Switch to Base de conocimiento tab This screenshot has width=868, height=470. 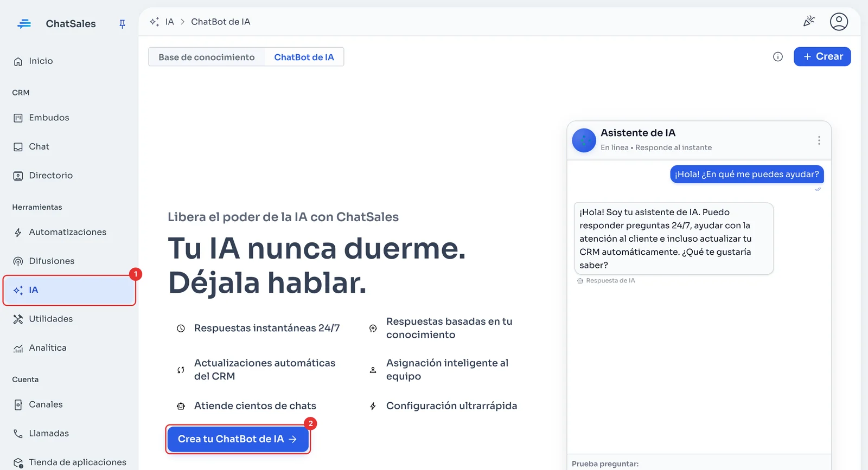[207, 57]
